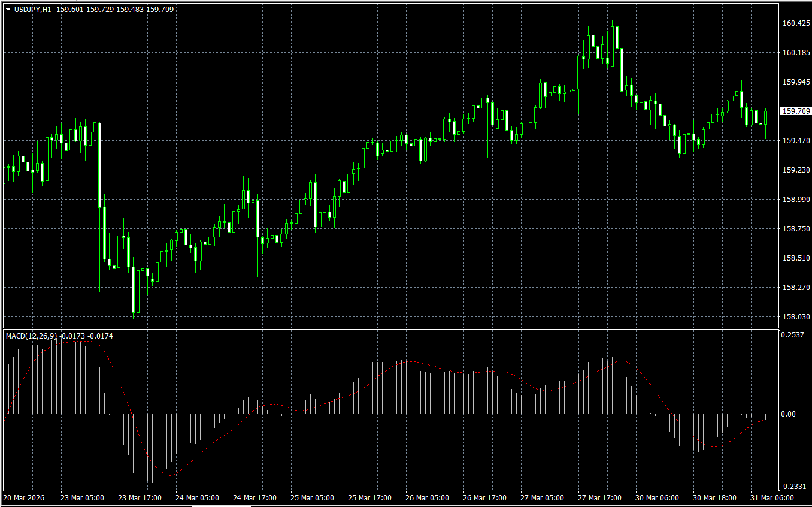Click the MACD 0.2537 scale maximum label
The height and width of the screenshot is (507, 812).
pos(793,335)
